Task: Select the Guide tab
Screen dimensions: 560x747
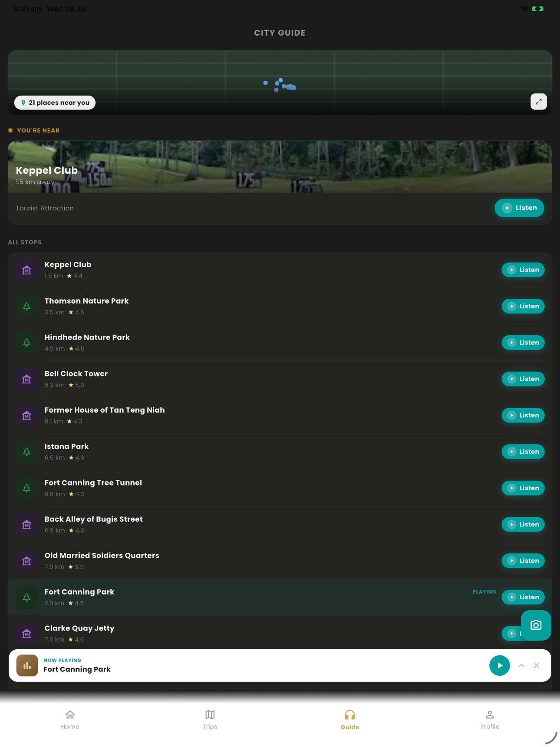Action: [x=350, y=720]
